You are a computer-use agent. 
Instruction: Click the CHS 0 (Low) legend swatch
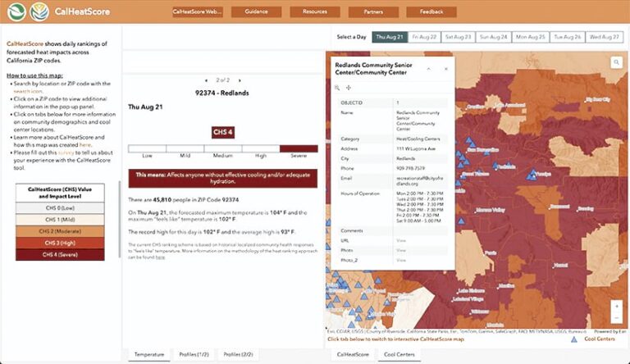click(60, 208)
